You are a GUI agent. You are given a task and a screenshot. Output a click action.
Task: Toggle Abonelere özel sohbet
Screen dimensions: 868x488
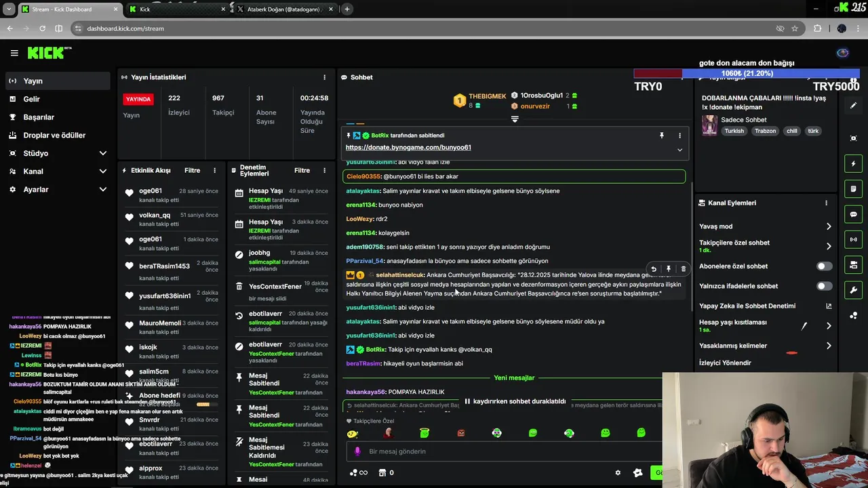tap(825, 266)
